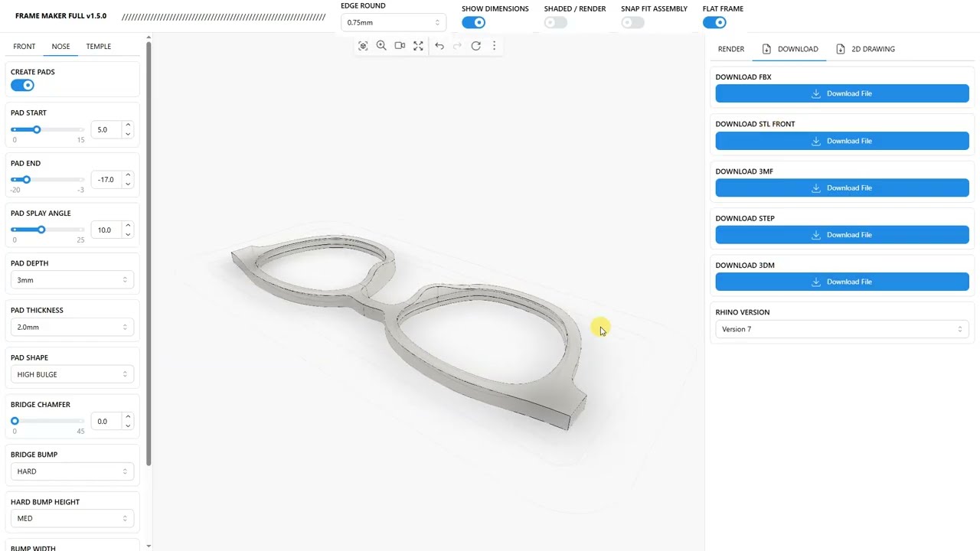Click the Pad End value field

point(106,180)
